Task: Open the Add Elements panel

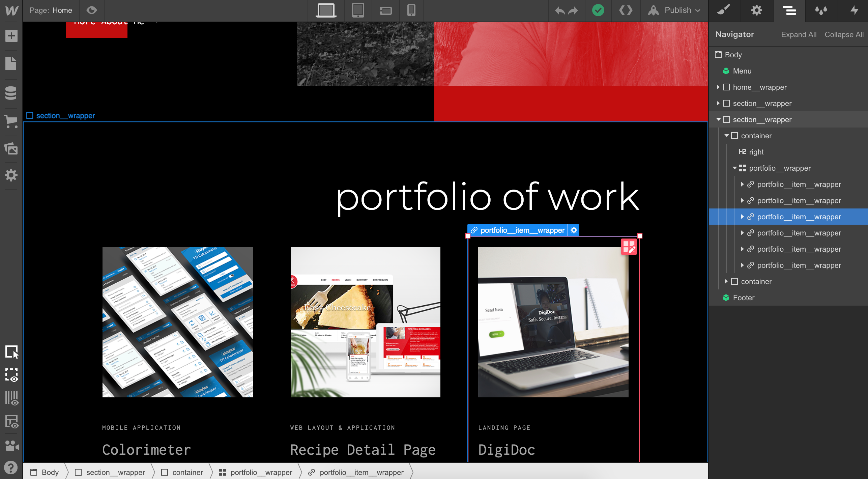Action: tap(11, 35)
